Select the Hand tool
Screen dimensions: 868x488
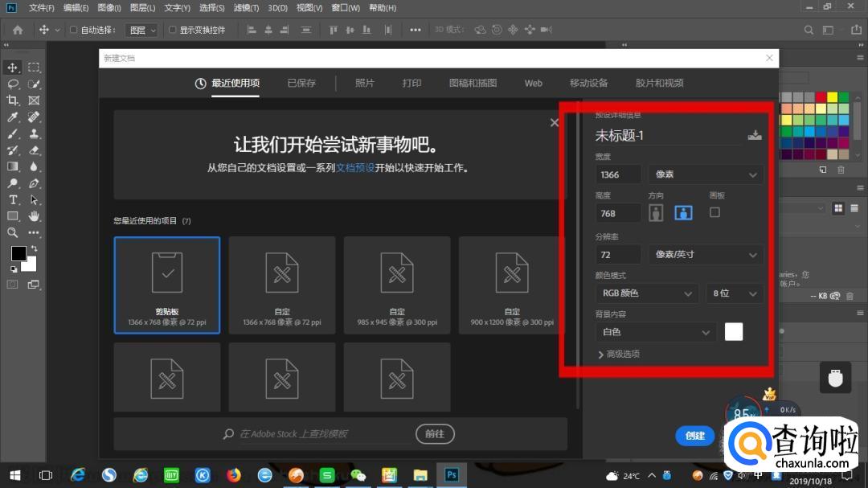(35, 216)
